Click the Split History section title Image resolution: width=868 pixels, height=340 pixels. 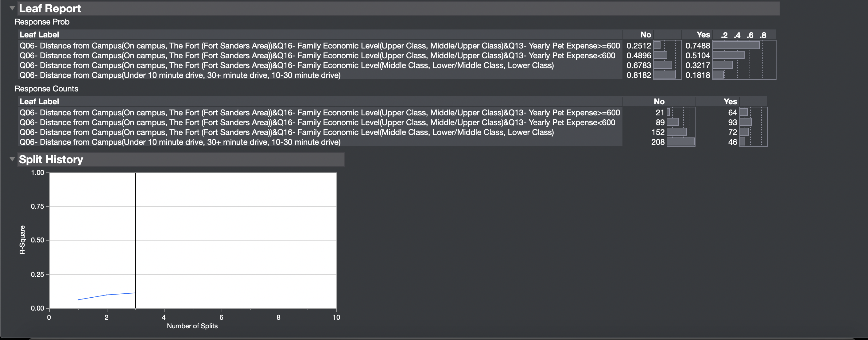51,159
